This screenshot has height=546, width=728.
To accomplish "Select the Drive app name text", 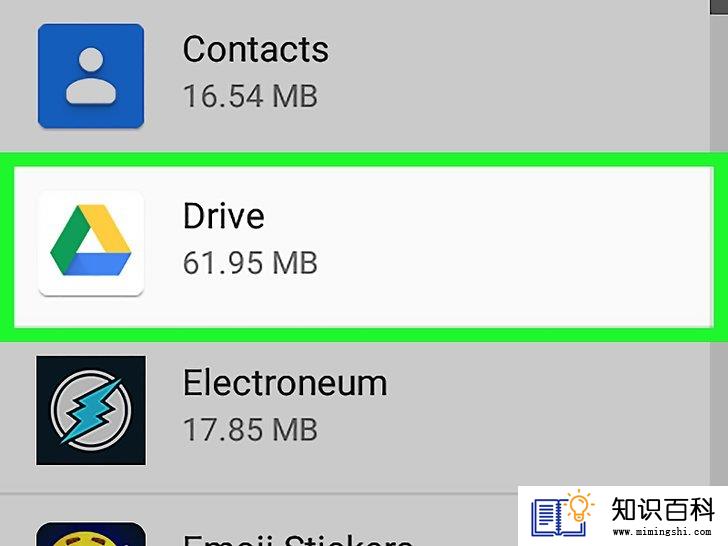I will click(x=224, y=215).
